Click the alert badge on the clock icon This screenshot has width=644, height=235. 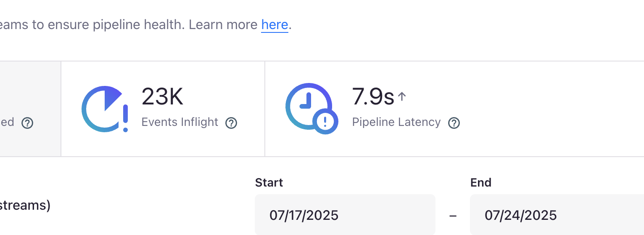click(325, 122)
